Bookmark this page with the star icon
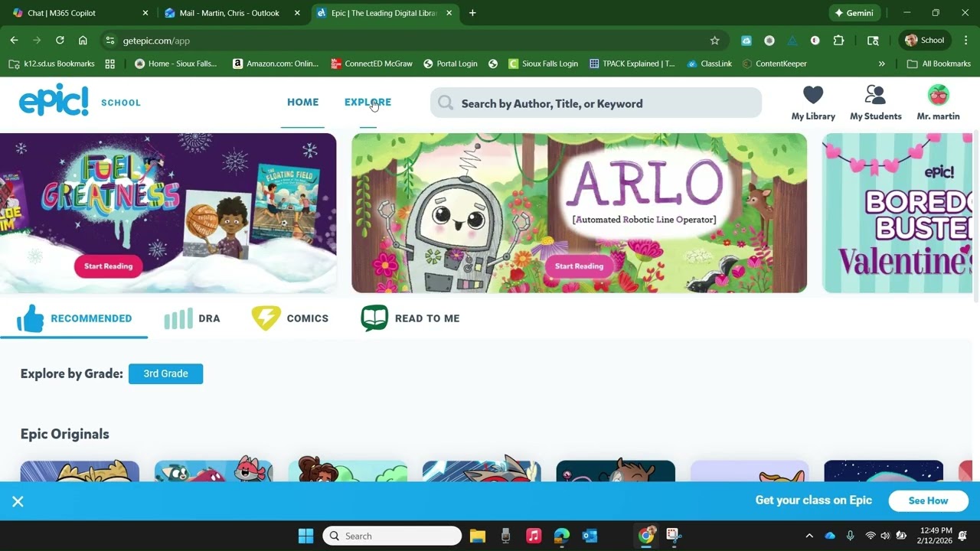Screen dimensions: 980x551 pos(714,41)
